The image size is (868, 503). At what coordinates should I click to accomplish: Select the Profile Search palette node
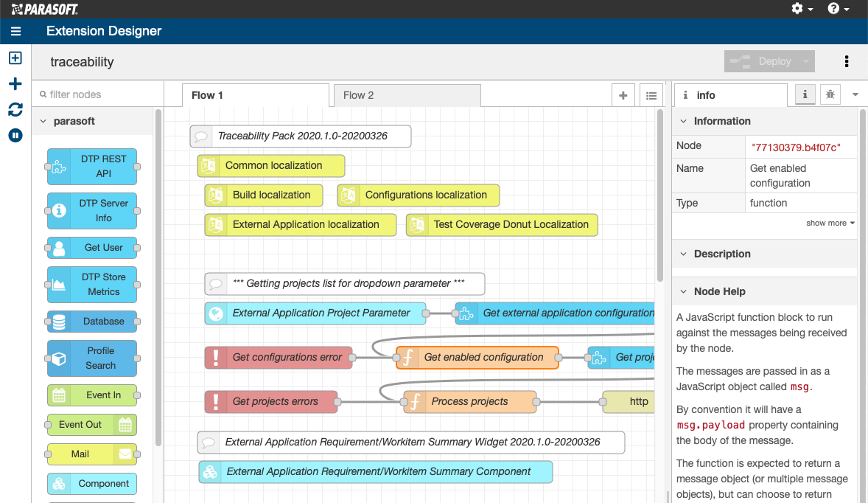coord(92,358)
